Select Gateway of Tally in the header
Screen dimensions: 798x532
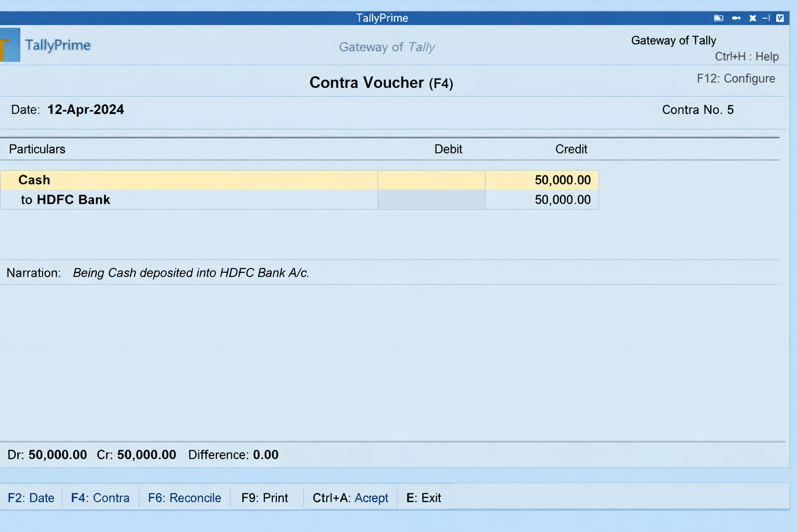[x=673, y=41]
